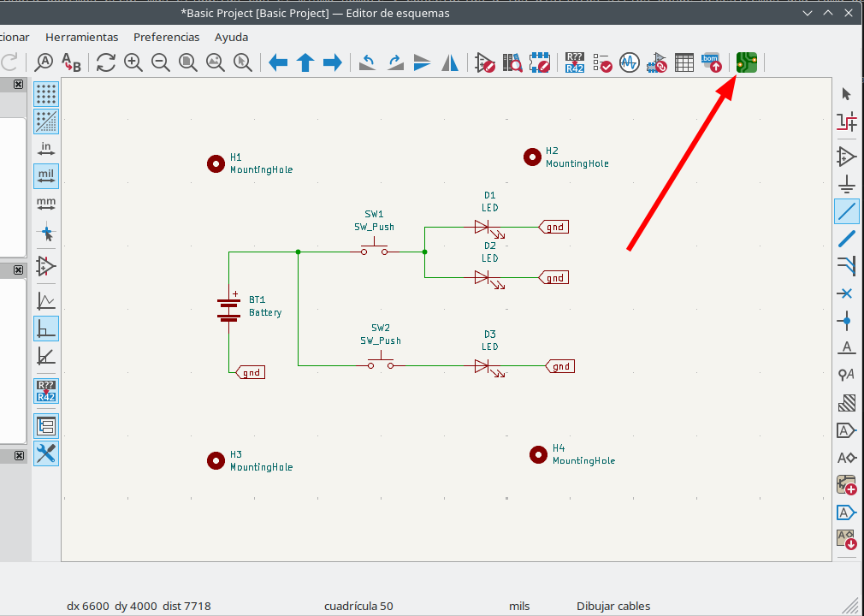
Task: Toggle hidden pins display
Action: pos(46,265)
